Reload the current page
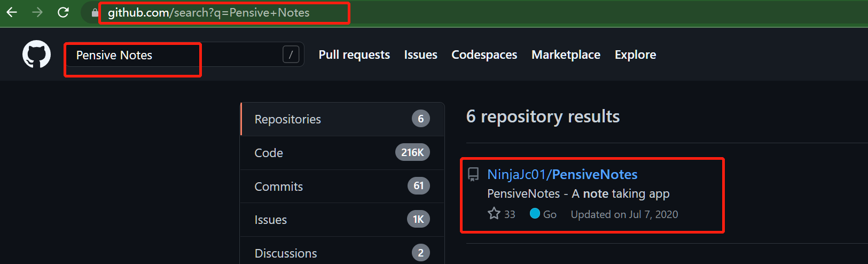Image resolution: width=868 pixels, height=264 pixels. click(63, 12)
